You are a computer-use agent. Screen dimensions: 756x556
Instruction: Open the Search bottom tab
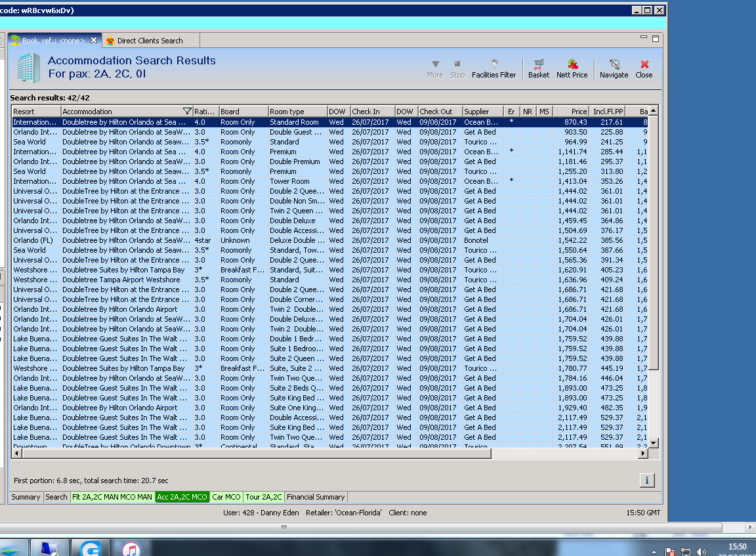tap(56, 497)
